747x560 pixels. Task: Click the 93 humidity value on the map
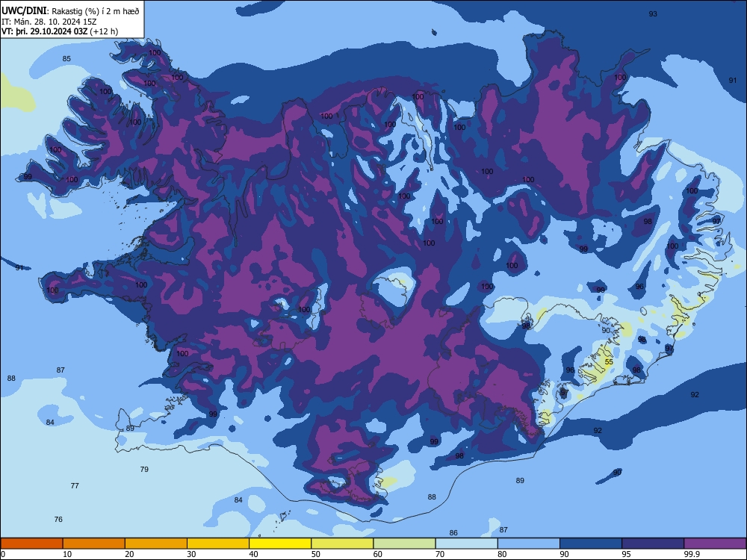(653, 13)
